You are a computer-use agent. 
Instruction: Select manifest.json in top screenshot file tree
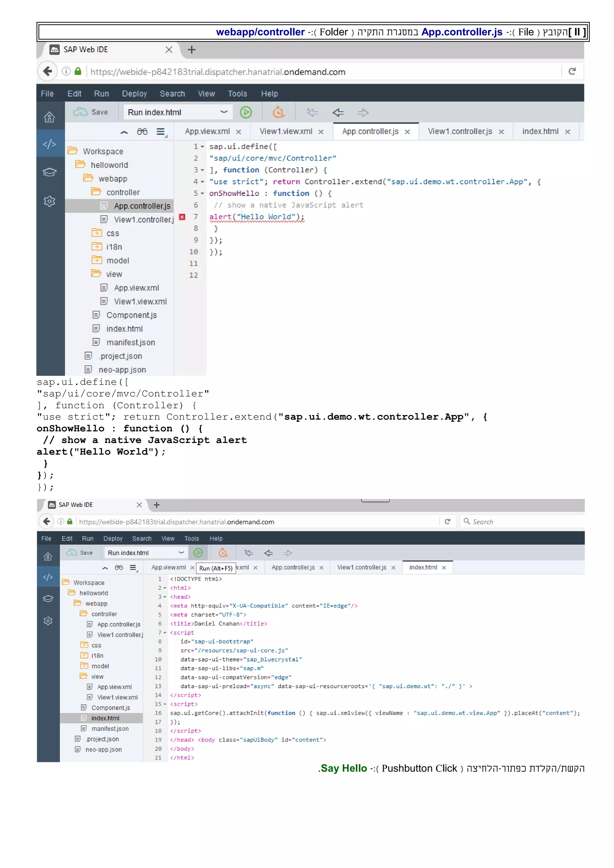pyautogui.click(x=131, y=343)
